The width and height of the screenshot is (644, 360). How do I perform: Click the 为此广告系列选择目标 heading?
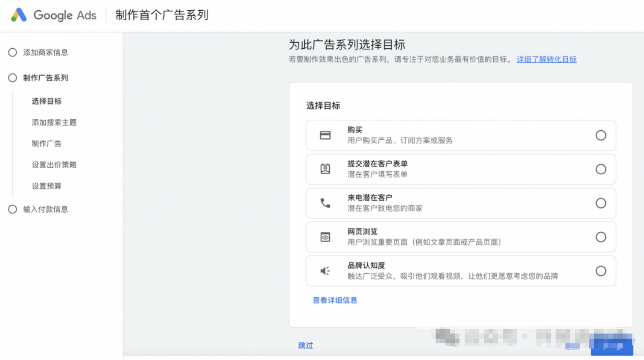coord(347,44)
